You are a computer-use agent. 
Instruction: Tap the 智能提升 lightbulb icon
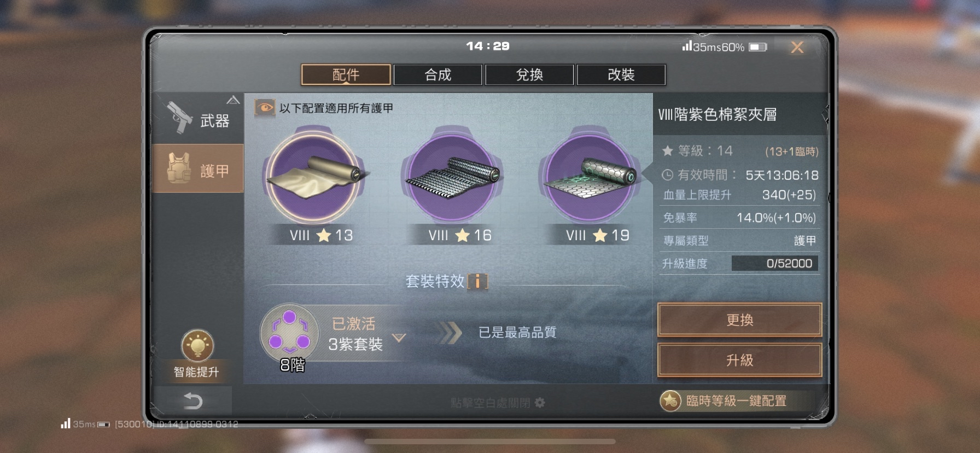[197, 345]
